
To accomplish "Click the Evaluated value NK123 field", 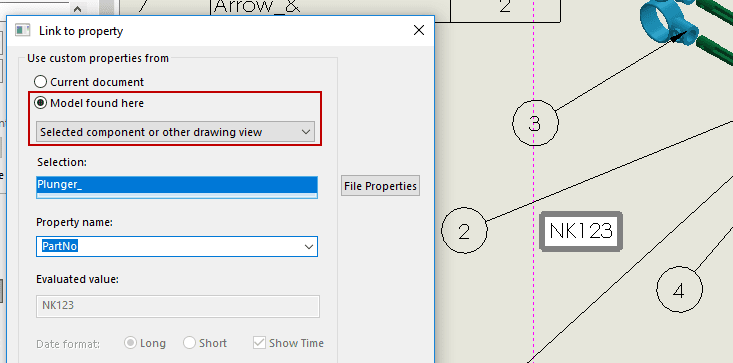I will 178,306.
